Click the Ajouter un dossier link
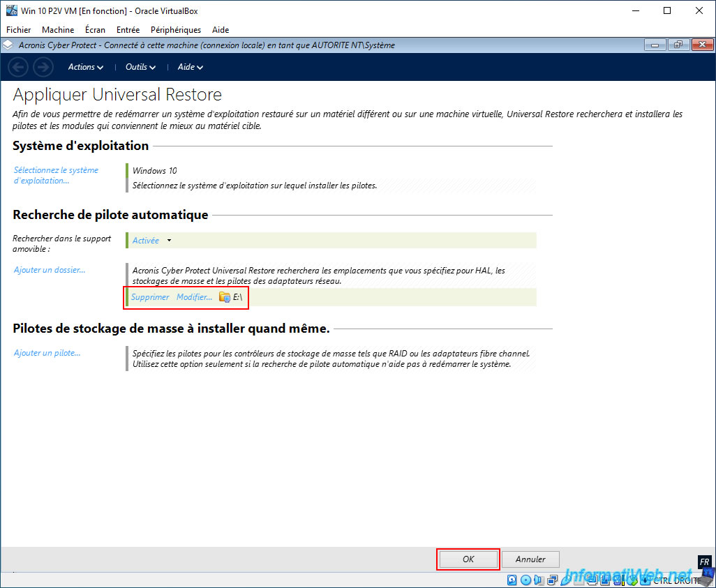This screenshot has height=588, width=716. 50,270
